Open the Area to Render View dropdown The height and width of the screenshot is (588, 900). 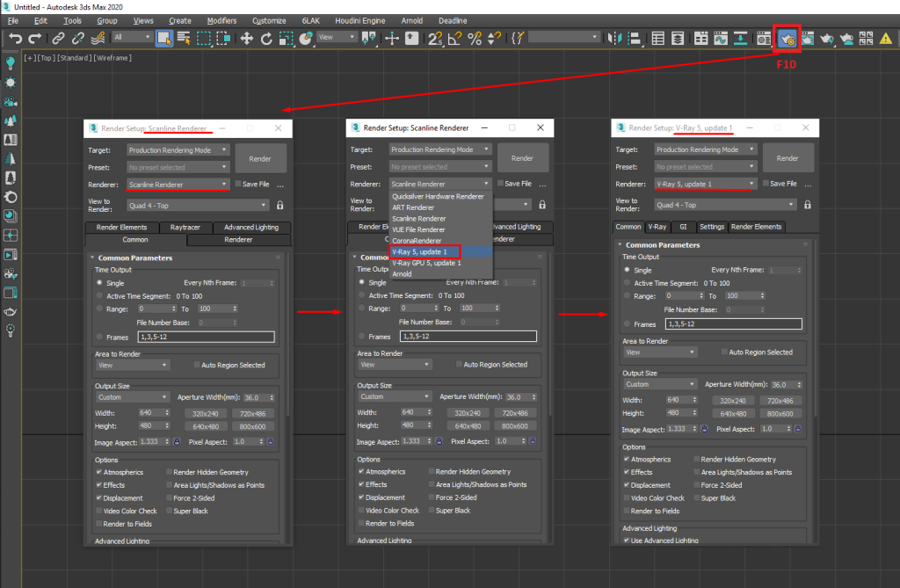tap(132, 364)
